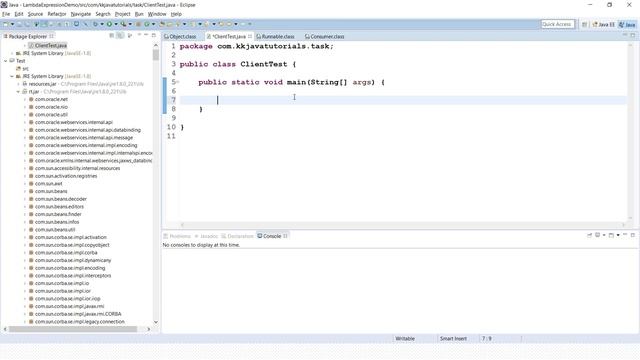Viewport: 640px width, 360px height.
Task: Expand the resources.jar node
Action: pyautogui.click(x=18, y=84)
